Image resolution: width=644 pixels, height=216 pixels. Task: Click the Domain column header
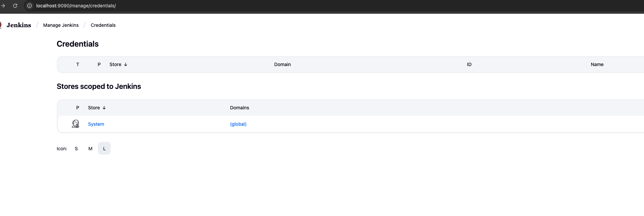pyautogui.click(x=282, y=64)
